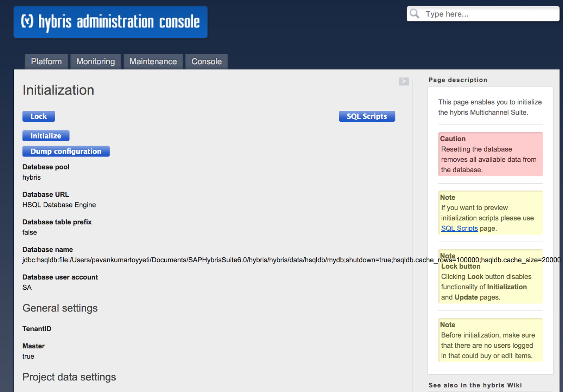563x392 pixels.
Task: Open SQL Scripts with the blue button
Action: [367, 116]
